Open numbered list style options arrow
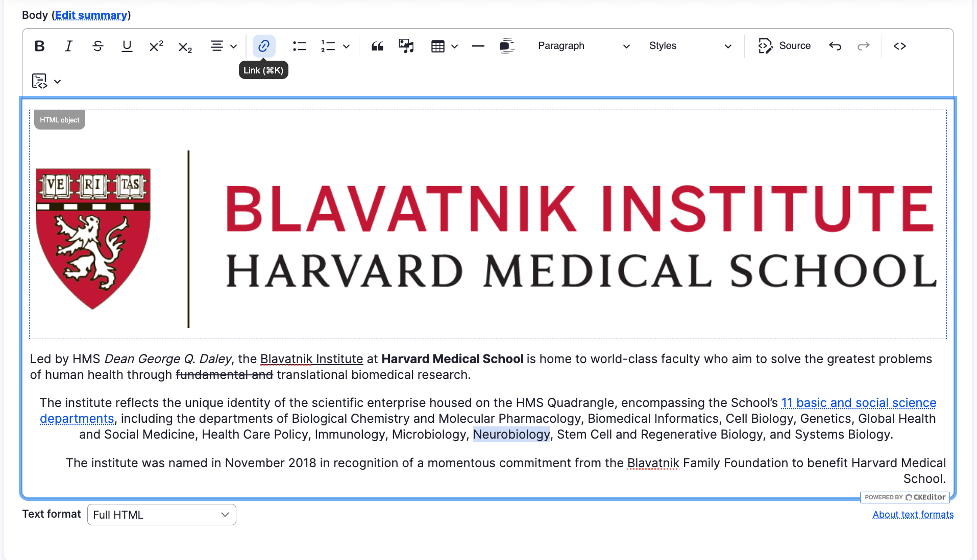Image resolution: width=977 pixels, height=560 pixels. (347, 46)
